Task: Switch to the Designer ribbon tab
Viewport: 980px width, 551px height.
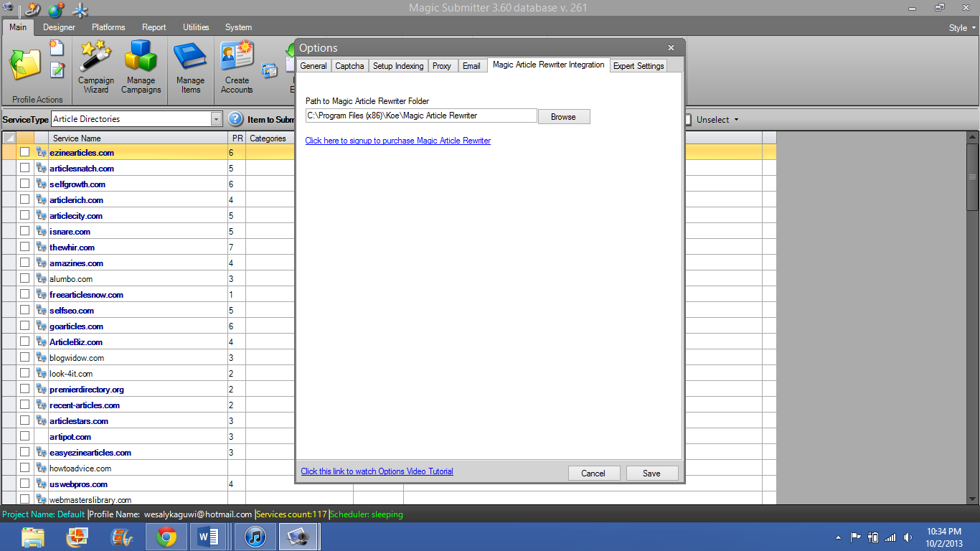Action: tap(59, 27)
